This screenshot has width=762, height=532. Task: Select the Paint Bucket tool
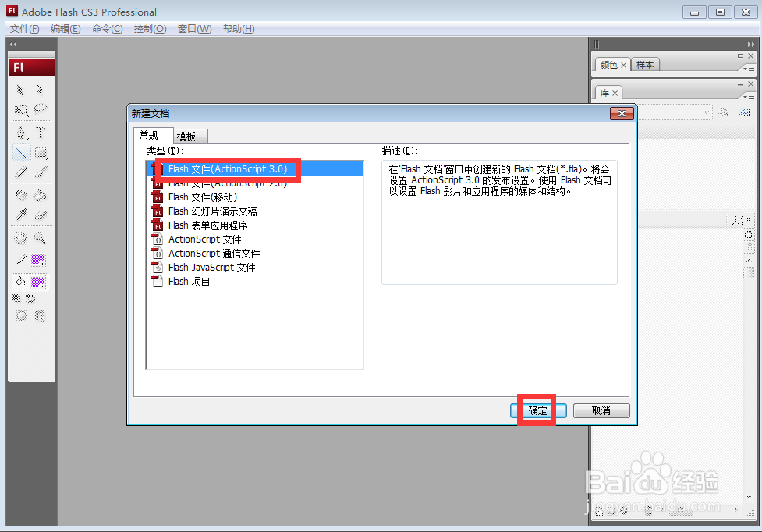(x=41, y=195)
